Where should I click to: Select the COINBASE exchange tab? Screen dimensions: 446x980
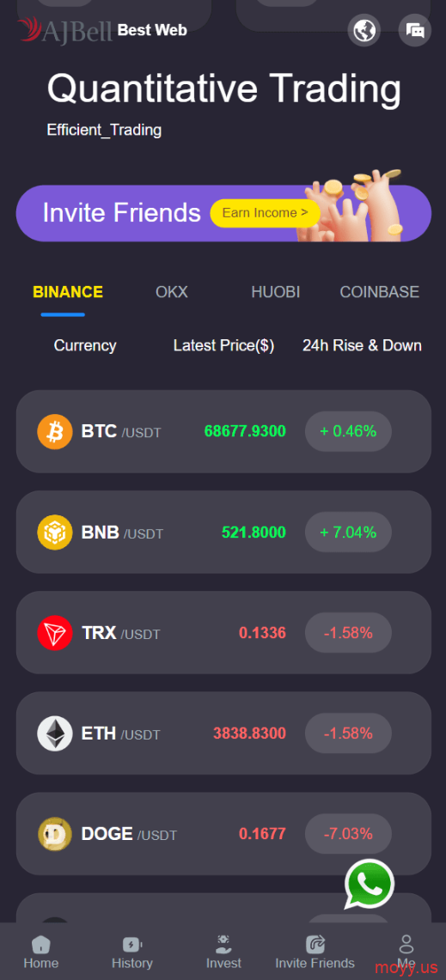click(379, 292)
